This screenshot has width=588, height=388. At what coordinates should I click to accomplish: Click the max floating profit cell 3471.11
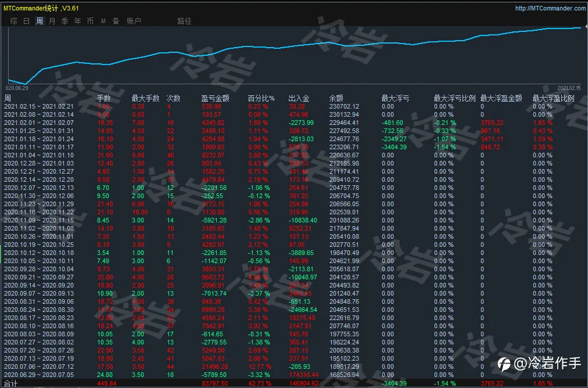(x=492, y=139)
